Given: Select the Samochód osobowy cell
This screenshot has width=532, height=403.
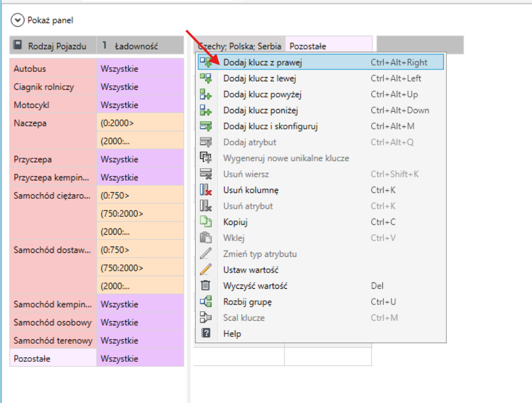Looking at the screenshot, I should coord(53,322).
